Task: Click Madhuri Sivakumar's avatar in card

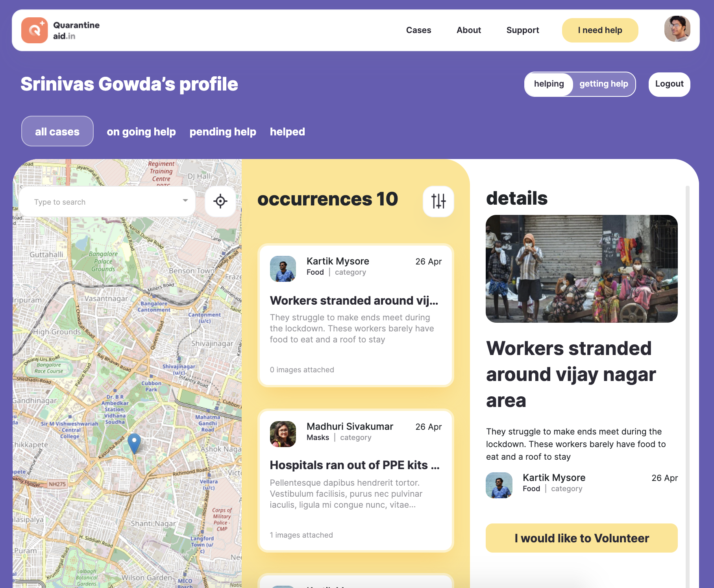Action: [x=283, y=434]
